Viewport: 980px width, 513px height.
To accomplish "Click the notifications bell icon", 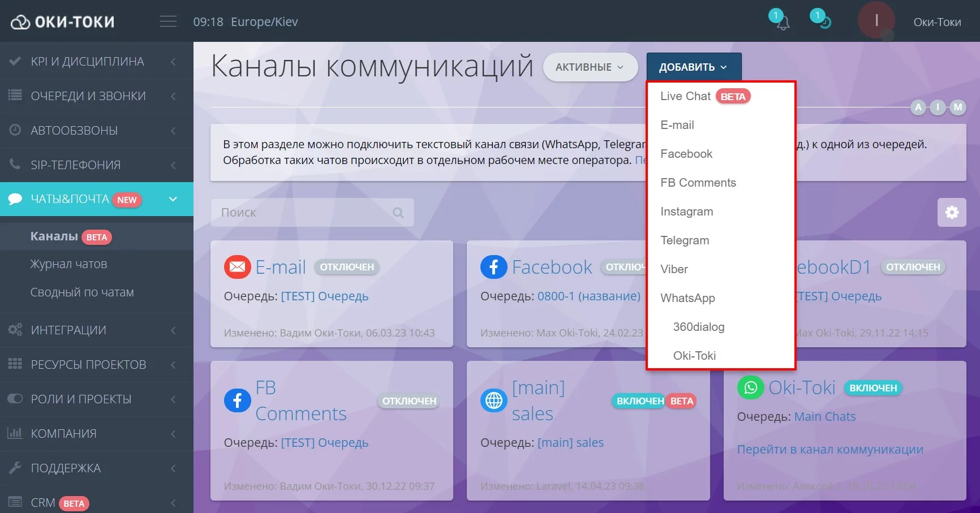I will (783, 23).
